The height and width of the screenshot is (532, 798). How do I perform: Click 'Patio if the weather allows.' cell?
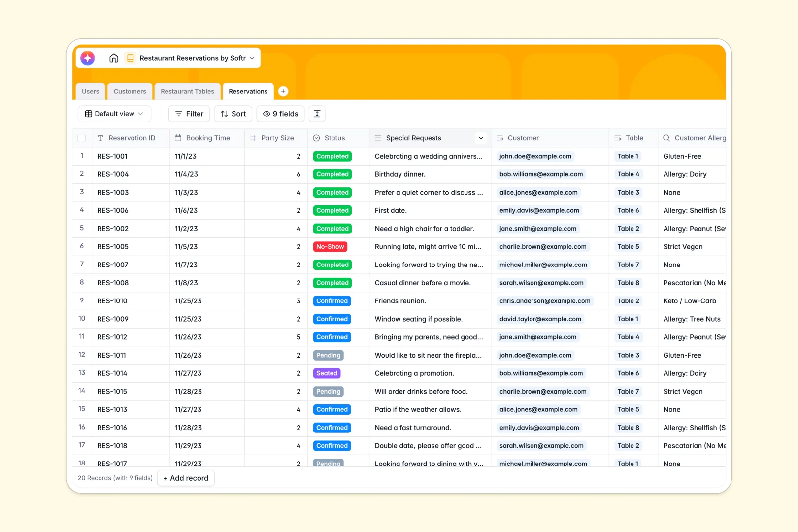(x=430, y=409)
